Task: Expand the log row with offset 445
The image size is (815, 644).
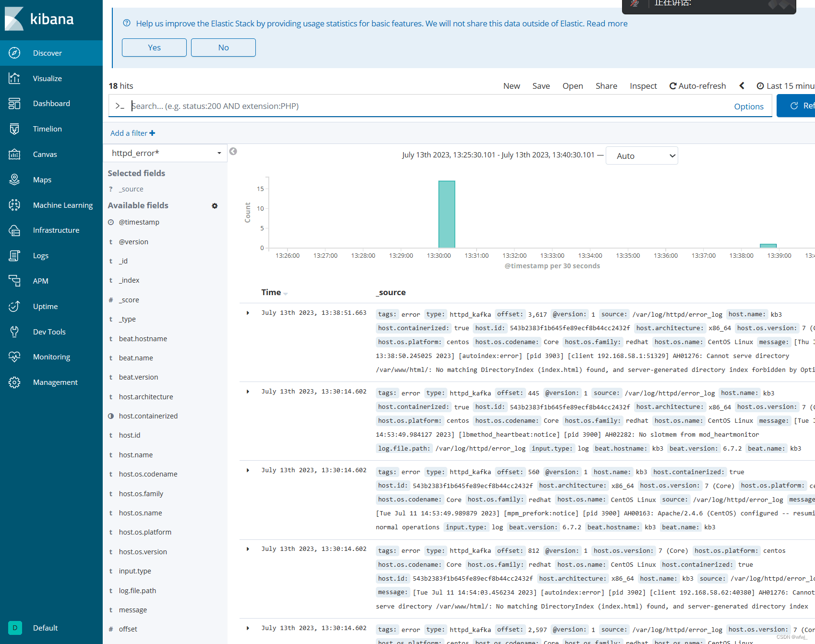Action: pyautogui.click(x=248, y=392)
